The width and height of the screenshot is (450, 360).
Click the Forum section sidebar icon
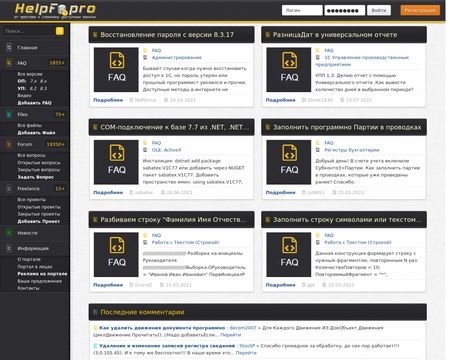(x=9, y=144)
